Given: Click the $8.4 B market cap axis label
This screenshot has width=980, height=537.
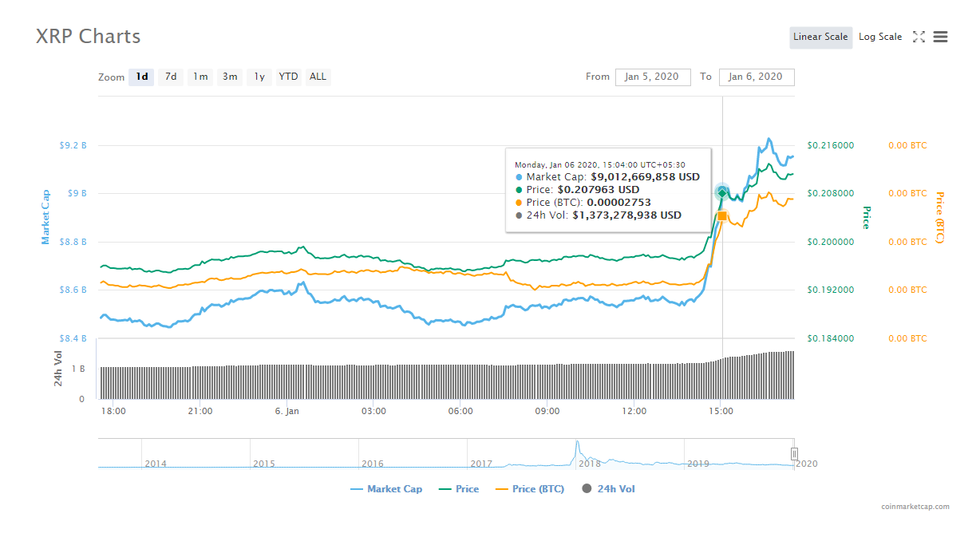Looking at the screenshot, I should click(73, 338).
